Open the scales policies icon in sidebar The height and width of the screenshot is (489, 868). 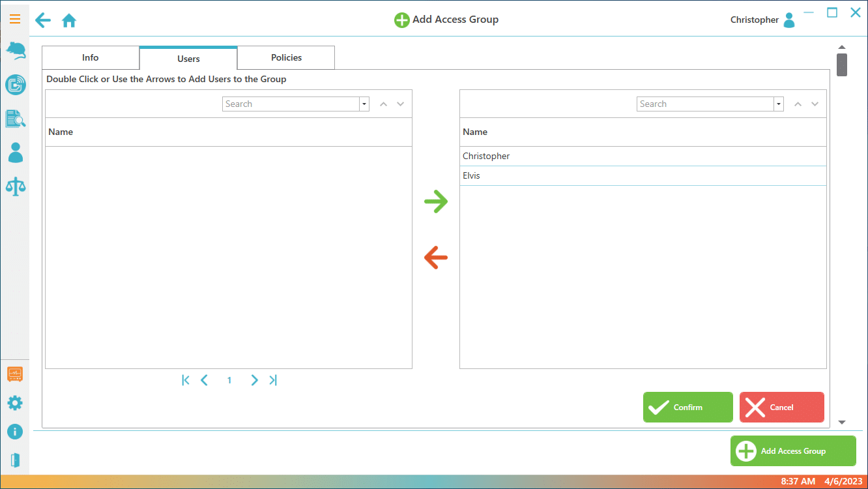point(15,186)
